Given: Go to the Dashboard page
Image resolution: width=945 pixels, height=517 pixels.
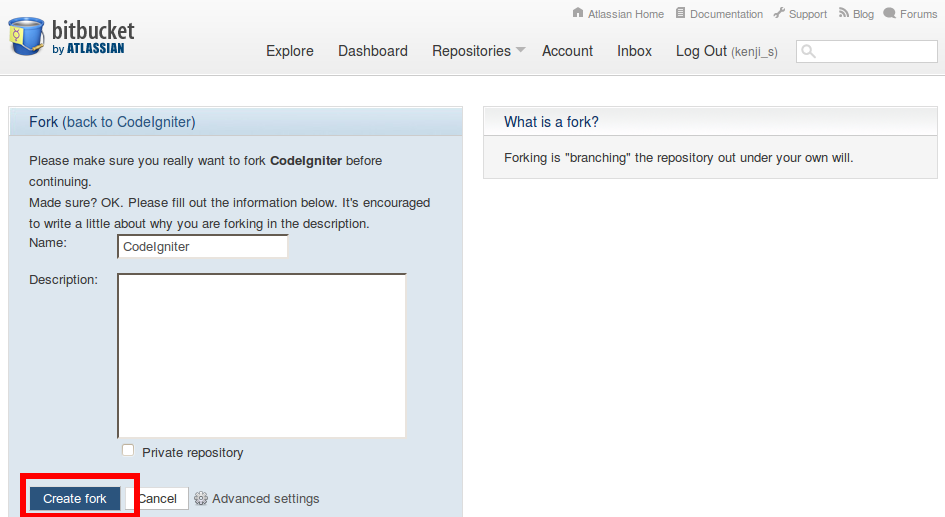Looking at the screenshot, I should (372, 51).
